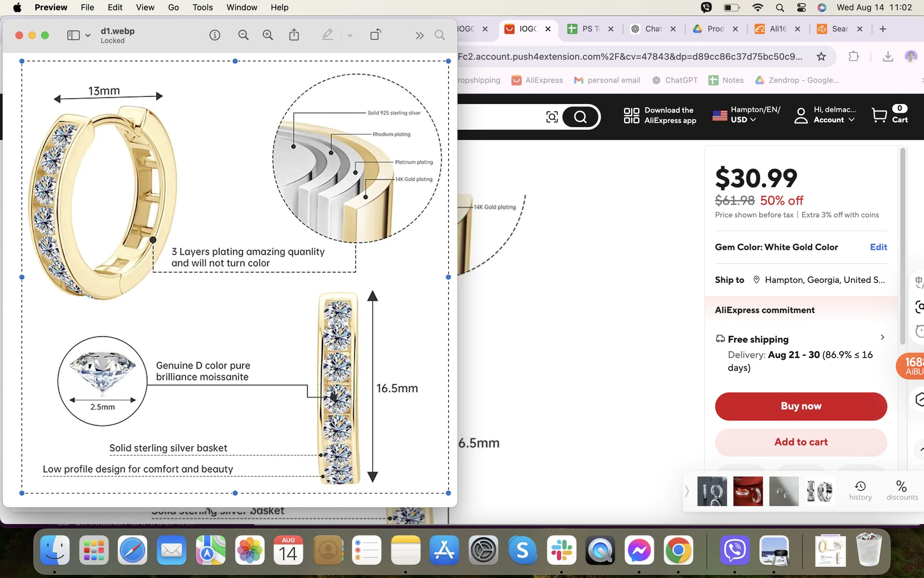Viewport: 924px width, 578px height.
Task: Zoom in with the plus magnifier
Action: click(267, 35)
